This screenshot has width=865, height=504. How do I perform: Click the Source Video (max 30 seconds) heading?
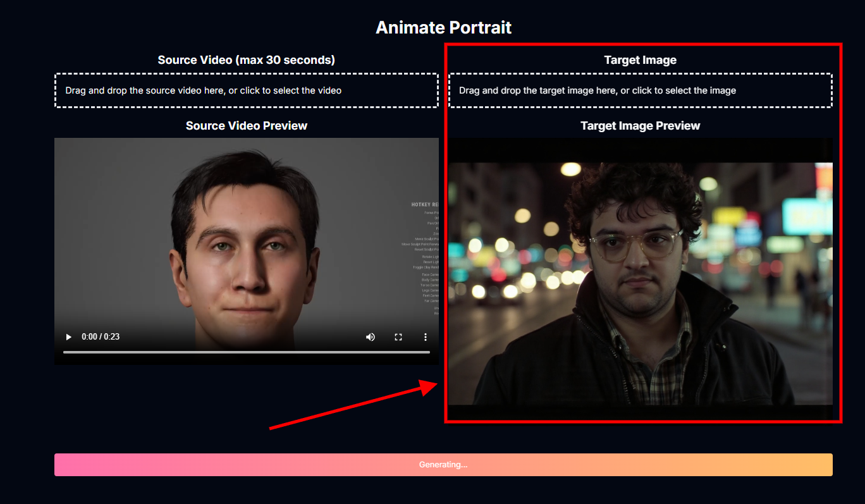click(247, 60)
